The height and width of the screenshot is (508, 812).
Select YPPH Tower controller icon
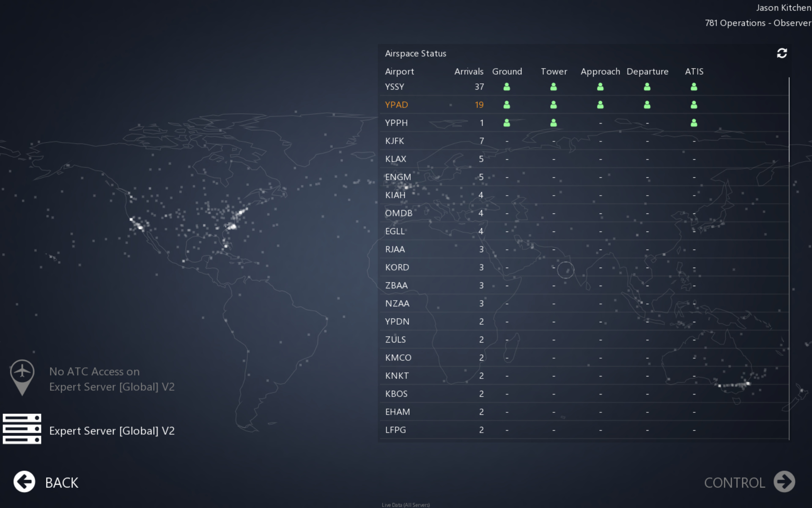click(x=553, y=123)
